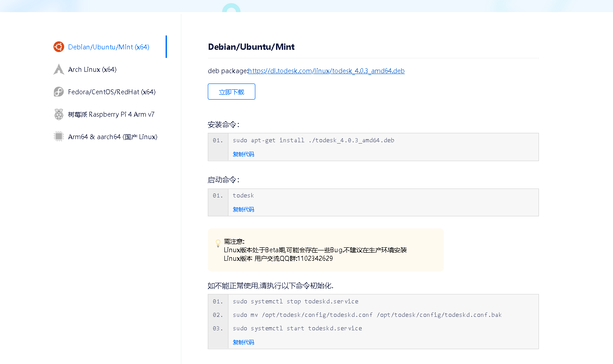Copy the initialization commands with 复制代码
Image resolution: width=613 pixels, height=364 pixels.
tap(243, 342)
